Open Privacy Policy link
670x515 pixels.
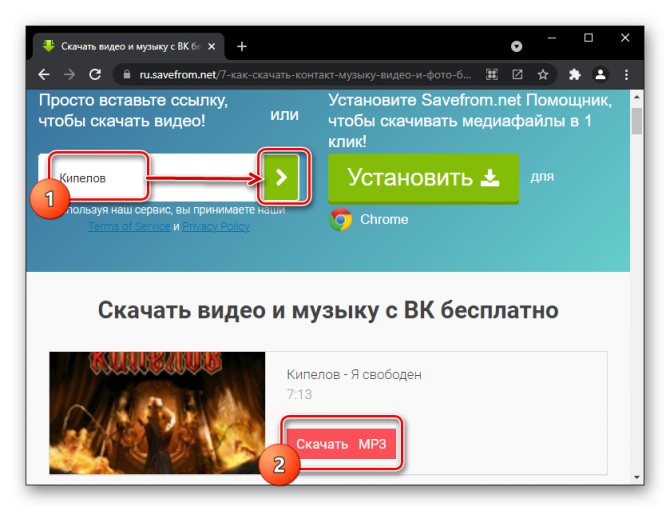click(x=216, y=226)
